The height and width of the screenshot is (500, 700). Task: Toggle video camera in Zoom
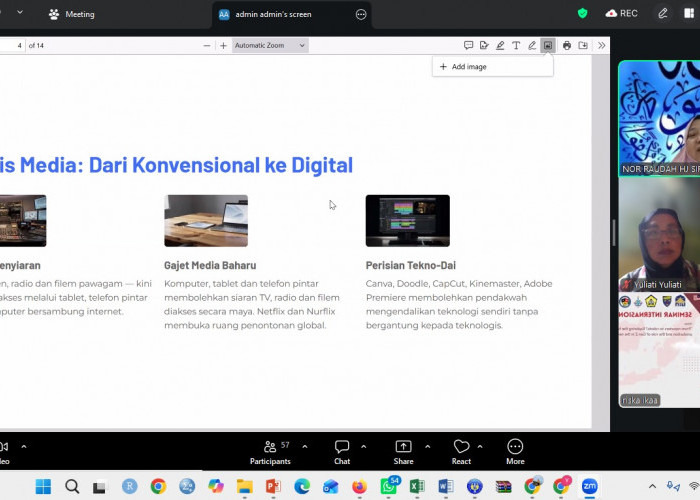tap(4, 452)
